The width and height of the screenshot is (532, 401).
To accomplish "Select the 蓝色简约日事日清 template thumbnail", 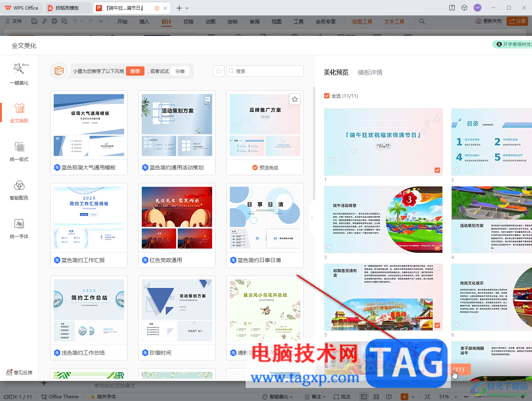I will tap(265, 218).
